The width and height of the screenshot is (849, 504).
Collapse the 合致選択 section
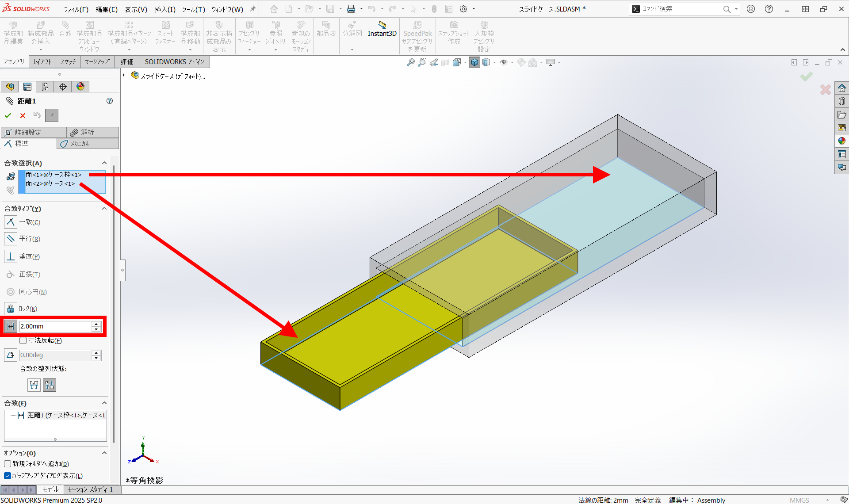coord(104,163)
